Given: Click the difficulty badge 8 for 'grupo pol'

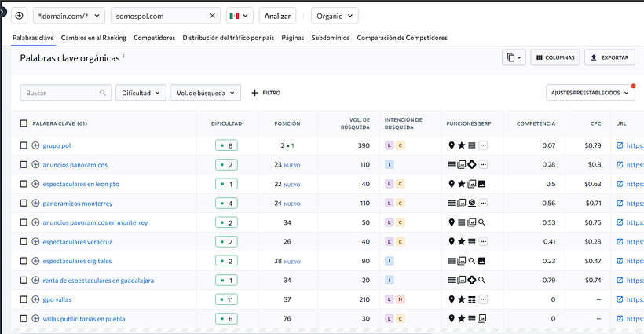Looking at the screenshot, I should point(226,145).
